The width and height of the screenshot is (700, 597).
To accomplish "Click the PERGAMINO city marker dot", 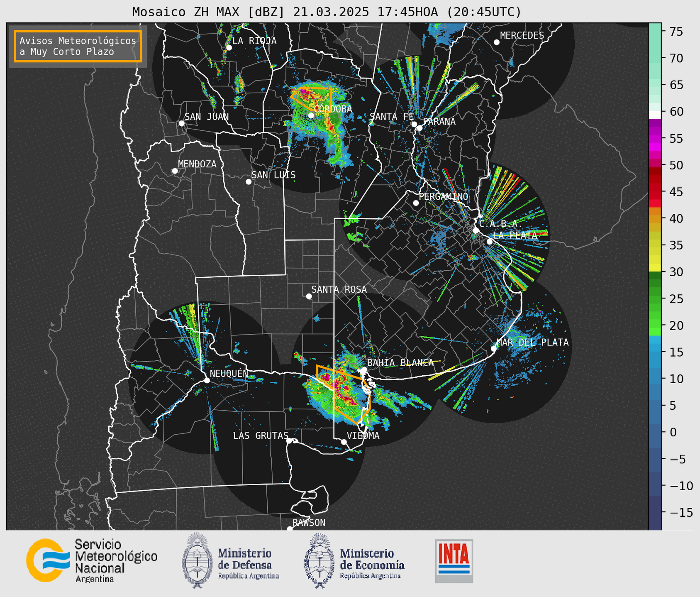I will (416, 203).
